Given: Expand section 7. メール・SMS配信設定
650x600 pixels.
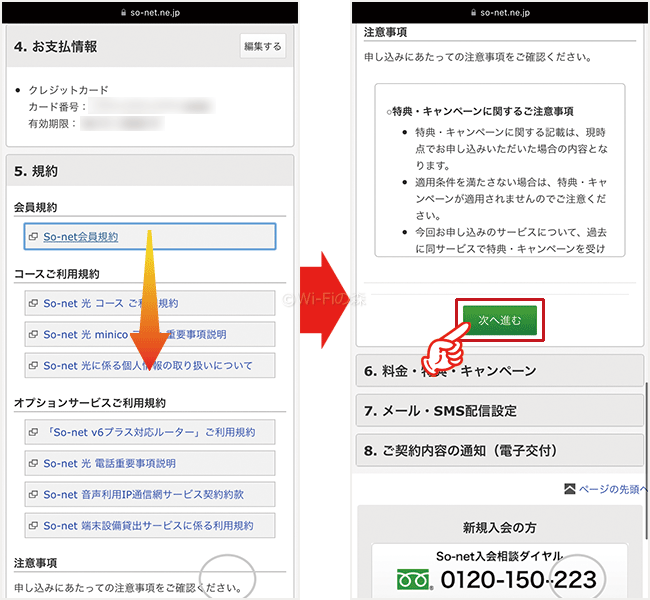Looking at the screenshot, I should pyautogui.click(x=500, y=411).
